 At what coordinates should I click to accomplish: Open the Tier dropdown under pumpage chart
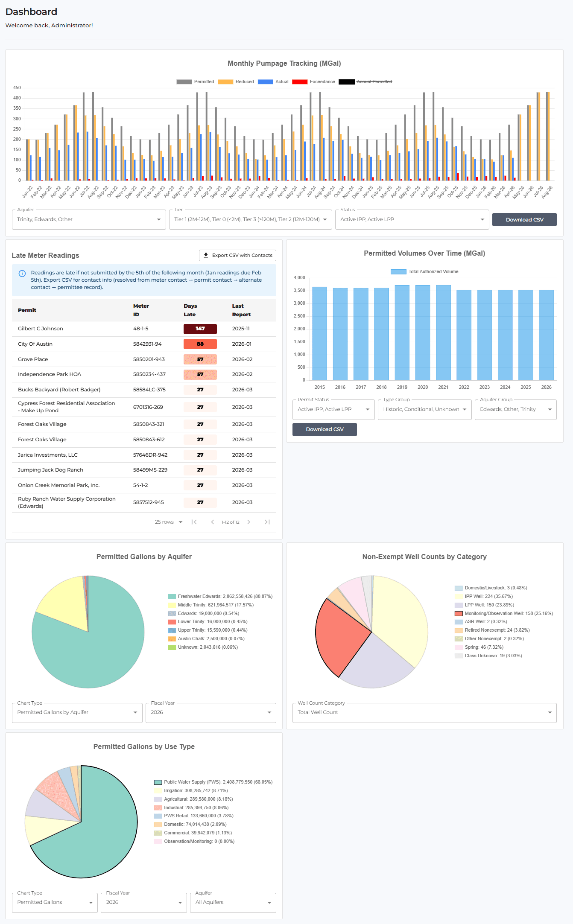click(251, 219)
